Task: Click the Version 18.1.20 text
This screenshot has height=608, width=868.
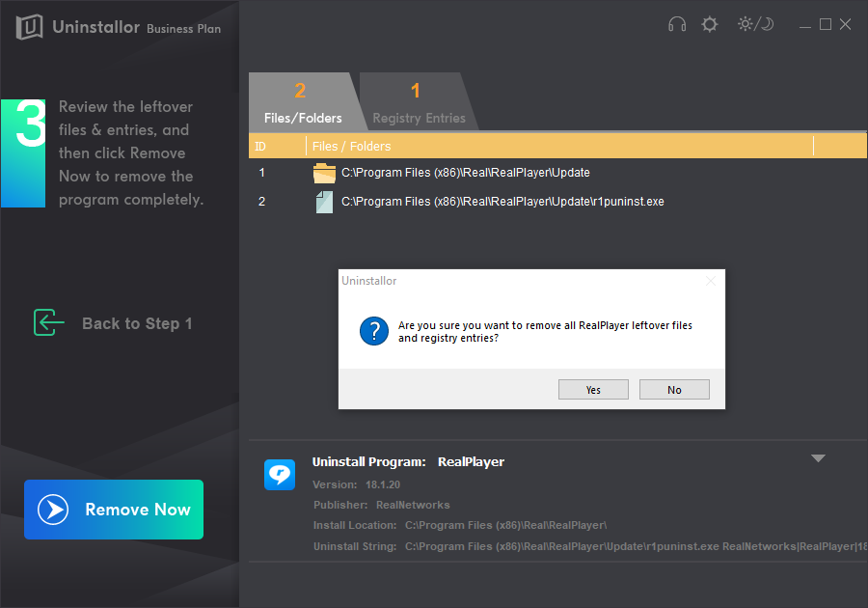Action: 357,484
